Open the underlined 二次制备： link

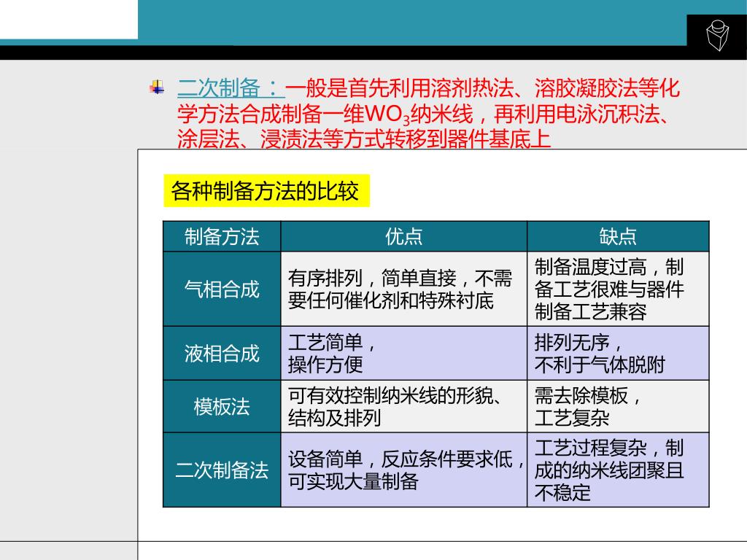[x=231, y=88]
